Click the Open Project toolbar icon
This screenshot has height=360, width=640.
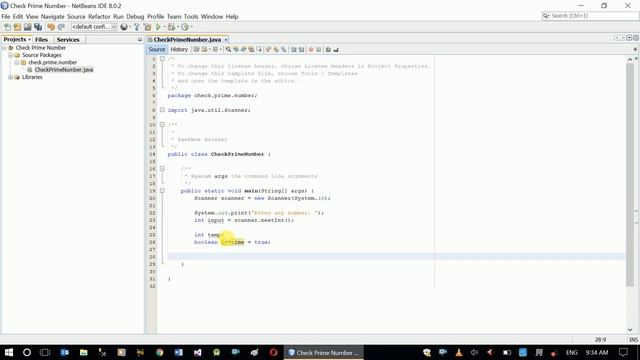(27, 27)
